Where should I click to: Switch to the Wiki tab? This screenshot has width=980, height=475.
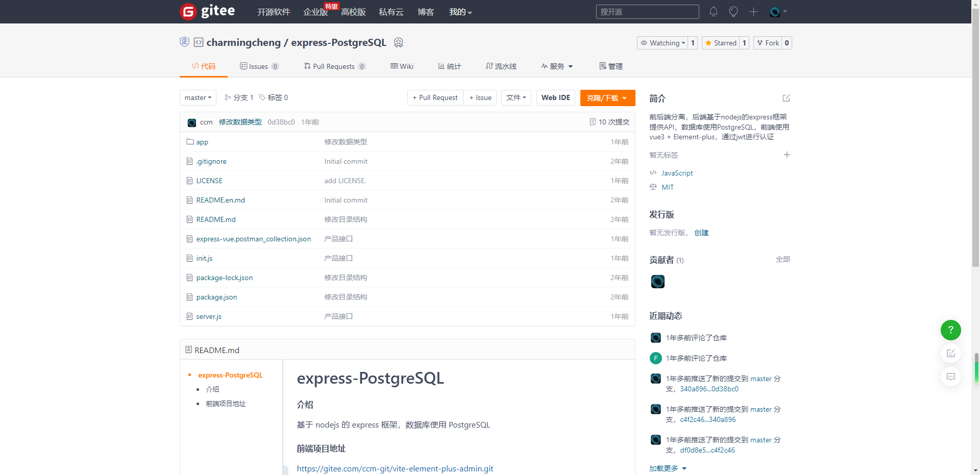click(402, 66)
